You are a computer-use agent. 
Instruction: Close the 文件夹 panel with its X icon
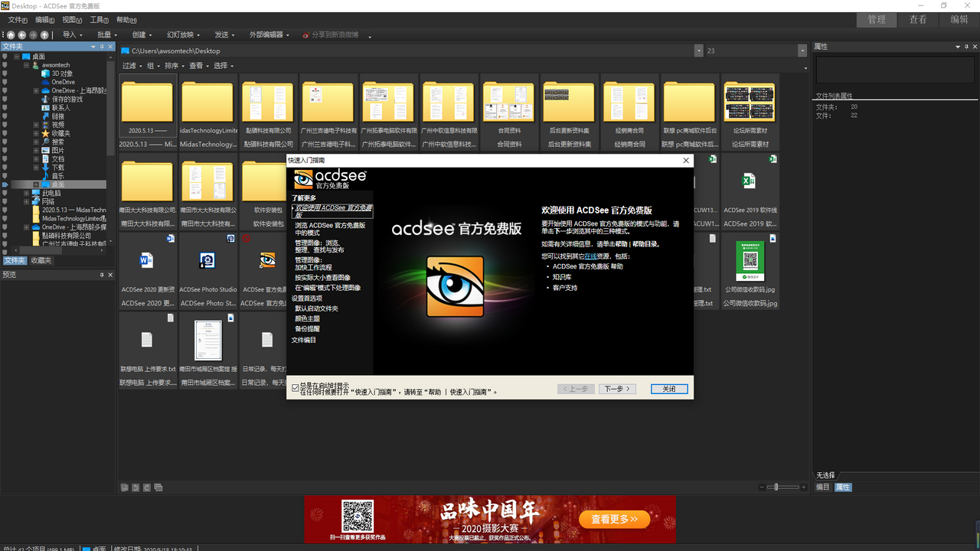pos(110,47)
